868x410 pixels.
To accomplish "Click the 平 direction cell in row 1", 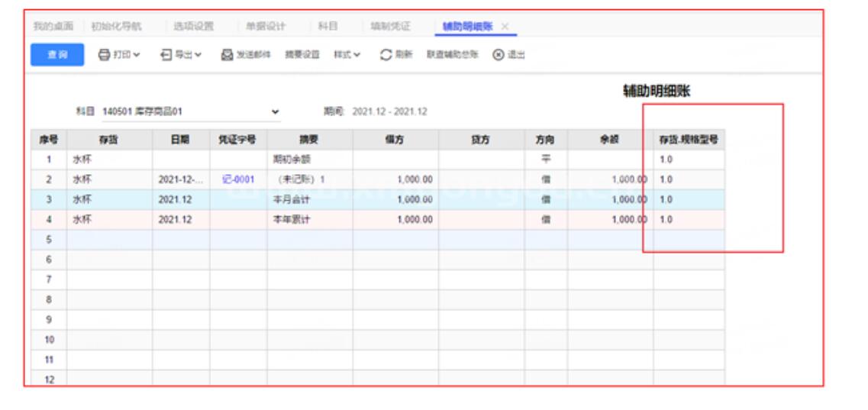I will tap(546, 160).
